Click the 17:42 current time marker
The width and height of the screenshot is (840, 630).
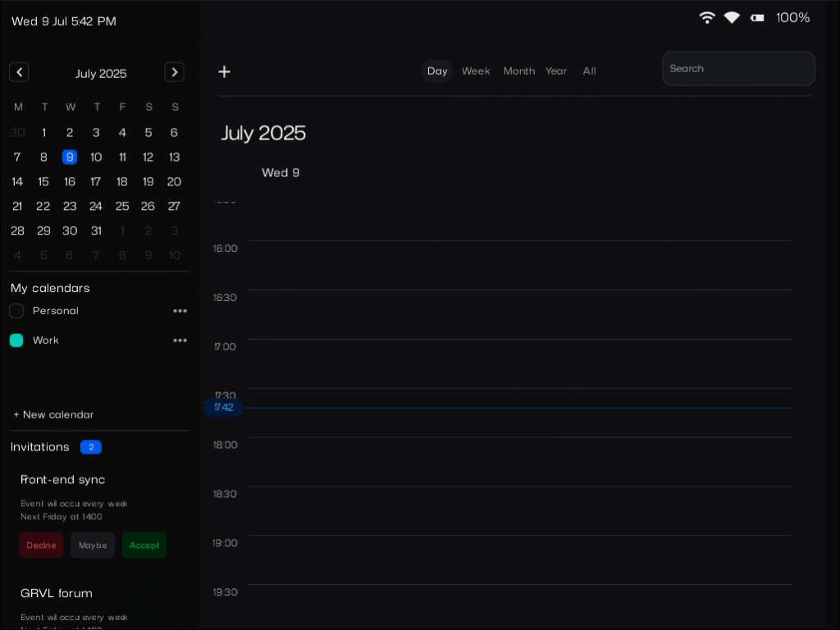coord(223,408)
